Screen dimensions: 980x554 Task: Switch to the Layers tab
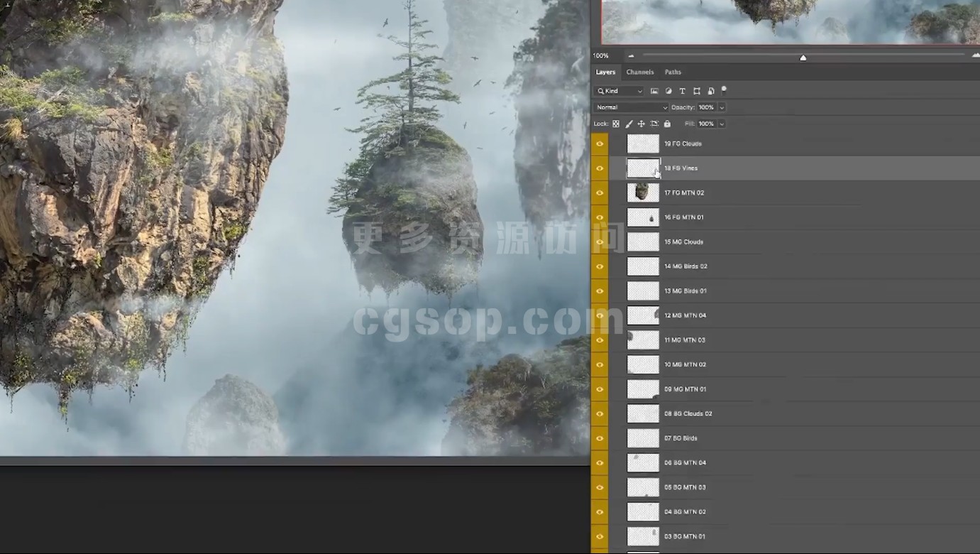tap(605, 72)
